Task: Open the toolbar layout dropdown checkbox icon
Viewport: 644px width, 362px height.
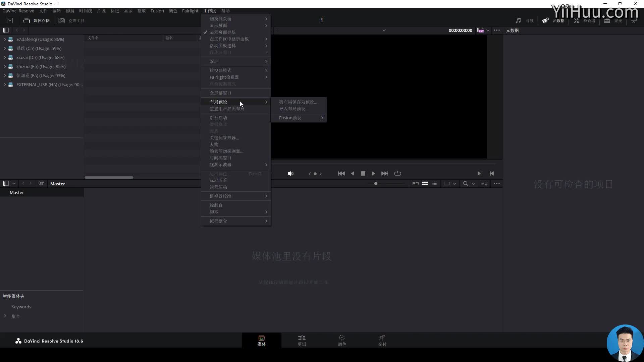Action: pyautogui.click(x=10, y=20)
